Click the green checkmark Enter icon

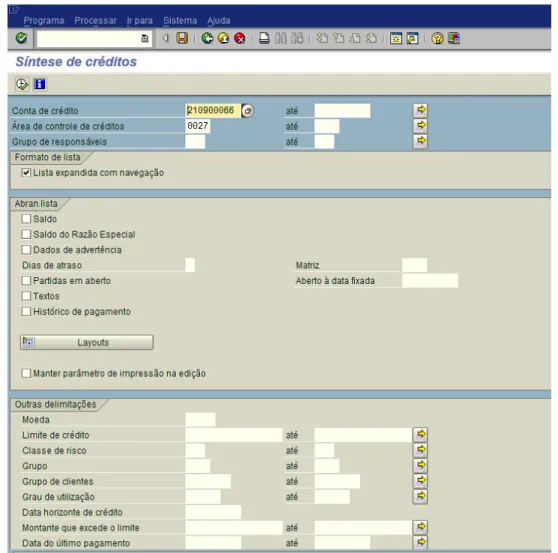click(21, 38)
